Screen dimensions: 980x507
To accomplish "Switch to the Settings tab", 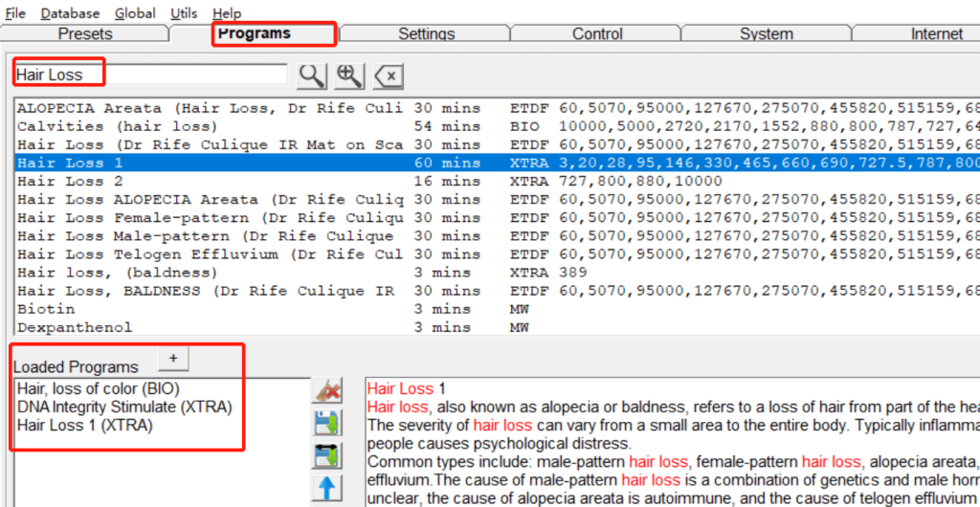I will pos(426,34).
